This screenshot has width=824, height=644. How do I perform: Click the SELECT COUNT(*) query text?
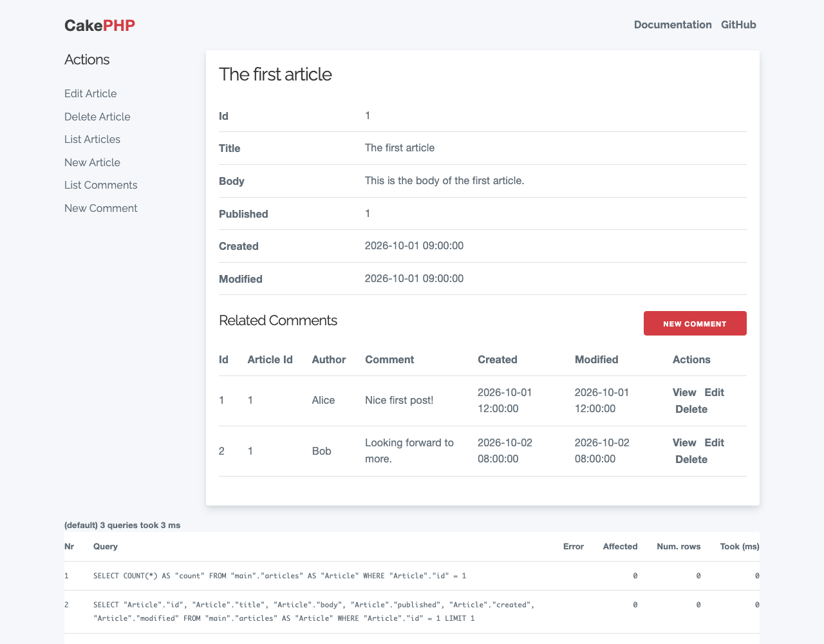click(280, 576)
